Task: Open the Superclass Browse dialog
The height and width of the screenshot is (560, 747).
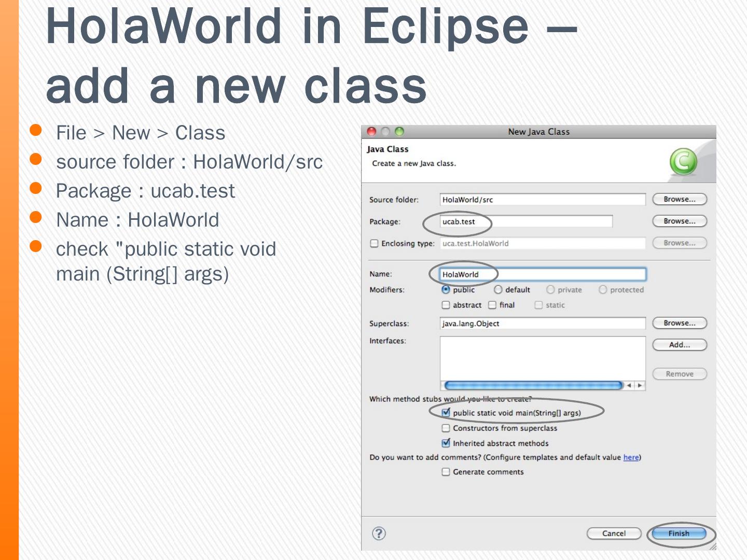Action: (679, 323)
